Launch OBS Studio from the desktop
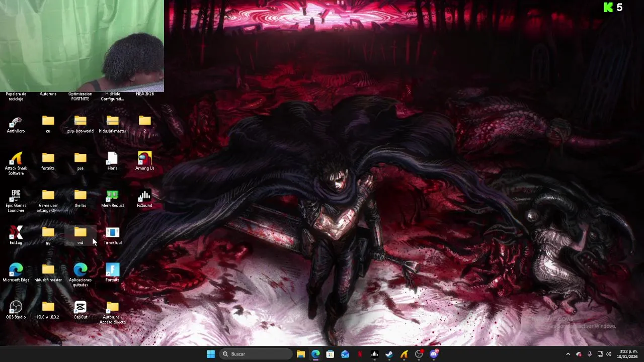The width and height of the screenshot is (644, 362). pos(16,310)
